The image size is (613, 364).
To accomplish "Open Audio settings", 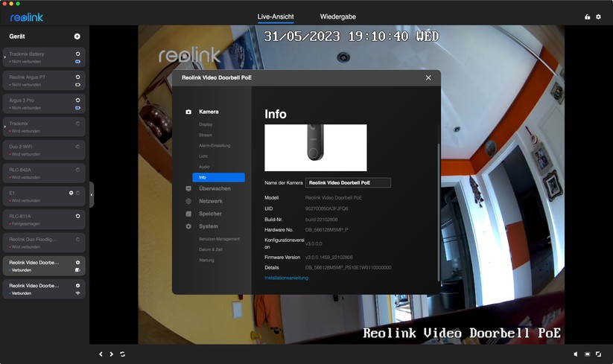I will pos(204,167).
